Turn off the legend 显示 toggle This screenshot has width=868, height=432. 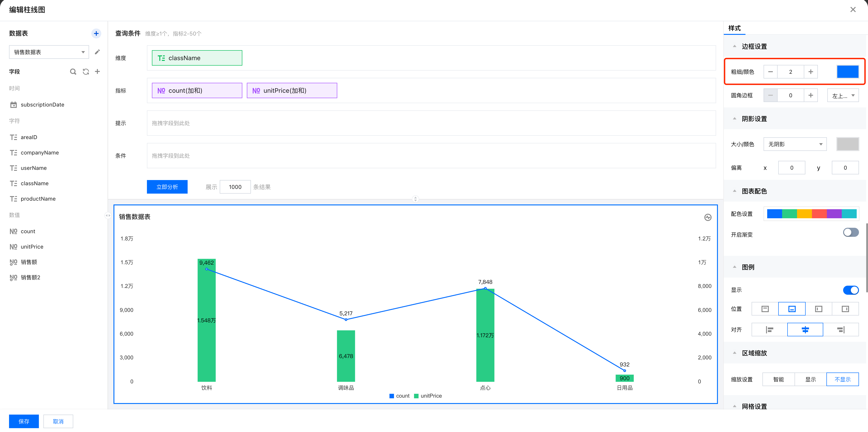[x=850, y=290]
